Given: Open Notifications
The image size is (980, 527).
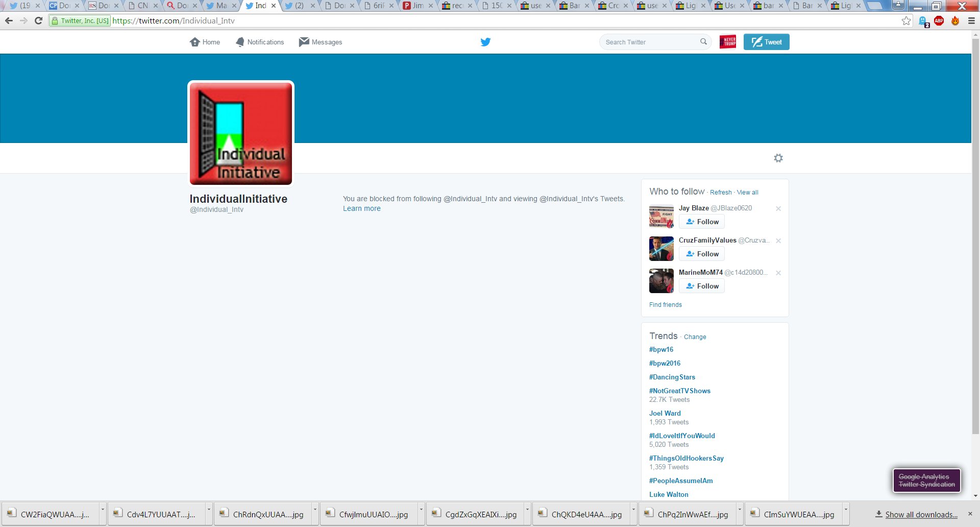Looking at the screenshot, I should pyautogui.click(x=260, y=42).
